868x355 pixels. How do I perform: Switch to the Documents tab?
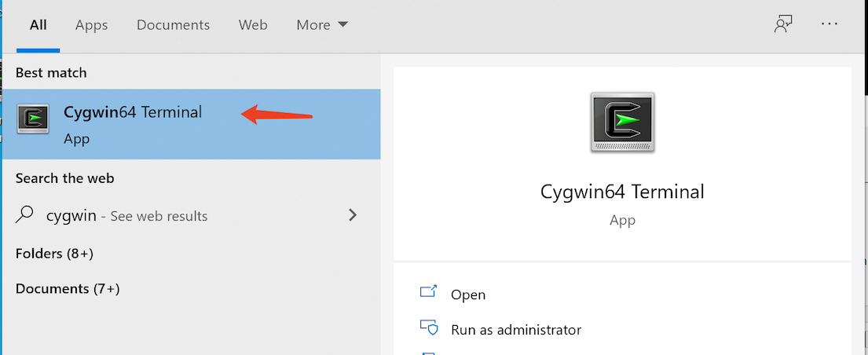[x=174, y=25]
